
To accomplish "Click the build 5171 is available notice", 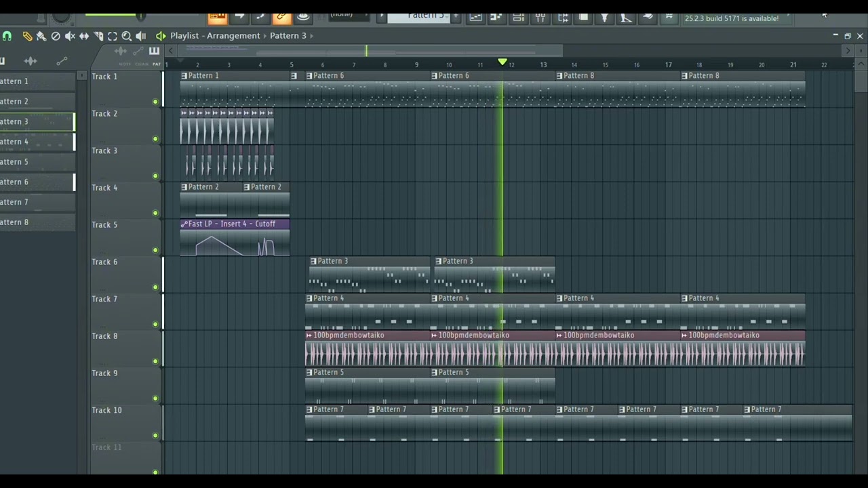I will point(732,18).
